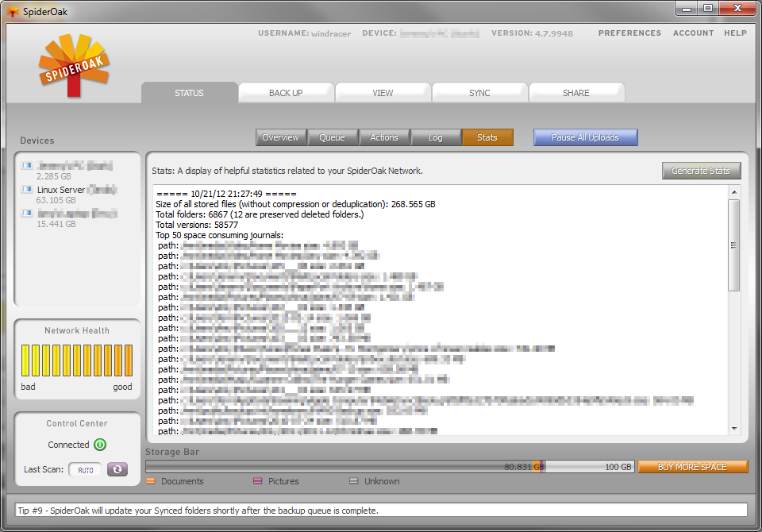
Task: Click the SpiderOak title bar app icon
Action: click(x=12, y=12)
